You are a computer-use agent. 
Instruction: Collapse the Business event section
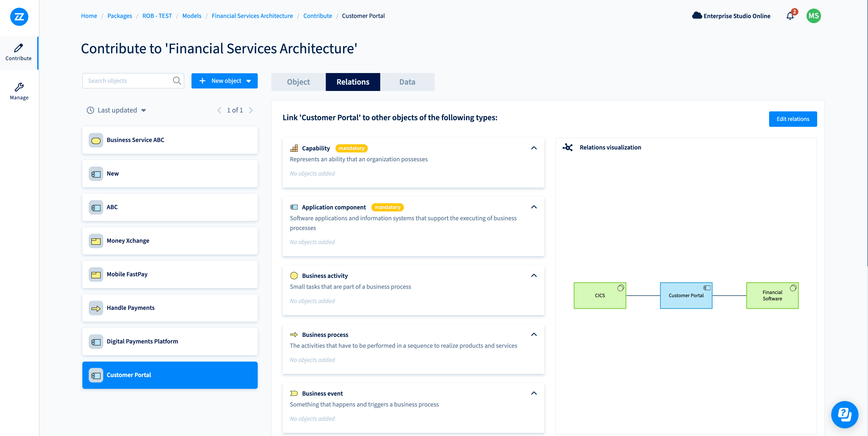tap(534, 393)
